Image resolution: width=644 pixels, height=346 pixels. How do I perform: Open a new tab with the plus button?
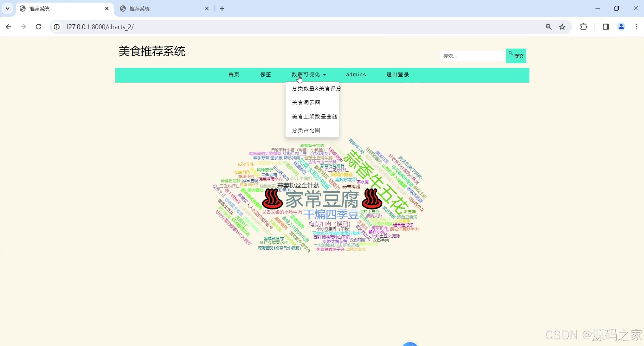click(x=222, y=8)
